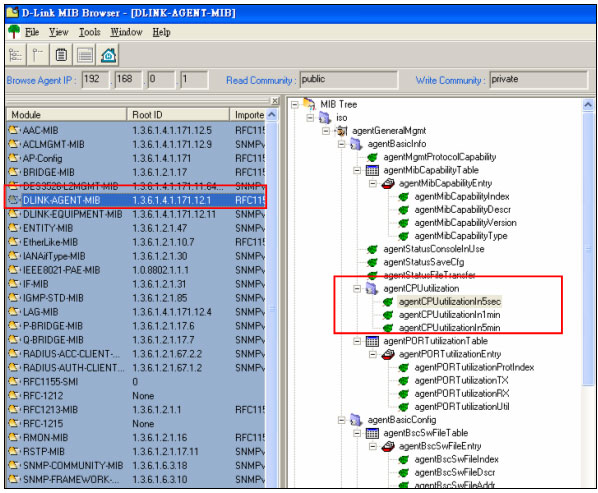Select the DLINK-AGENT-MIB module icon
Screen dimensions: 598x493
[14, 200]
